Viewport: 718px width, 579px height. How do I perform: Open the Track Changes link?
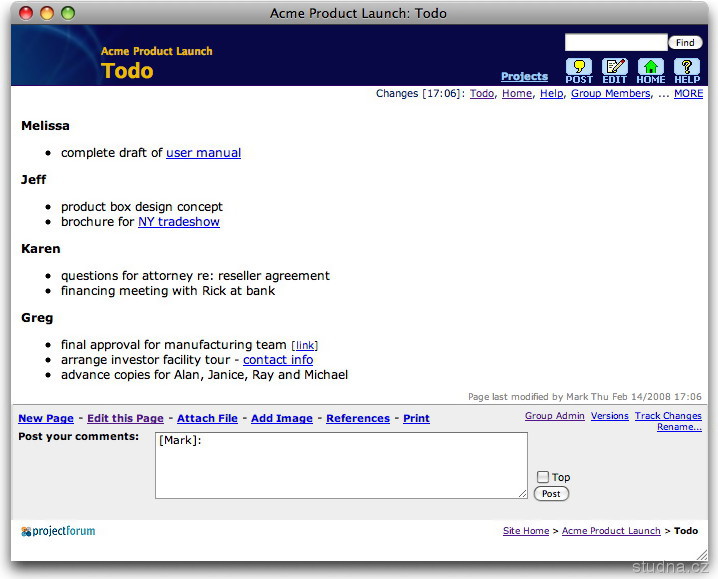[x=668, y=416]
